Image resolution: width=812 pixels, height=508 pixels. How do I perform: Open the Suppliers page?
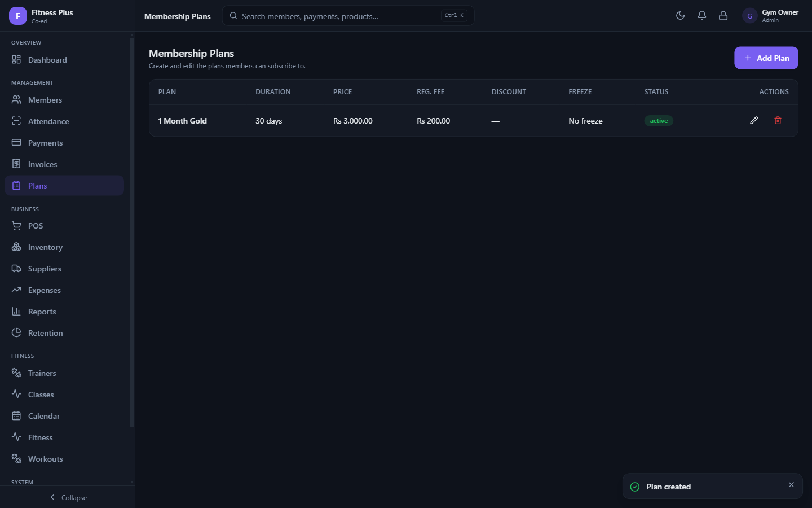(x=64, y=269)
